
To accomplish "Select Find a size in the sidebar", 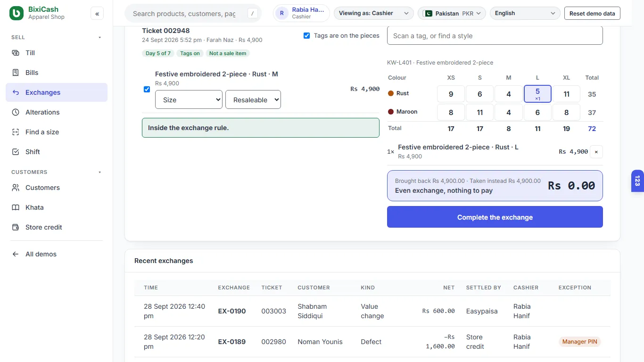I will click(57, 132).
